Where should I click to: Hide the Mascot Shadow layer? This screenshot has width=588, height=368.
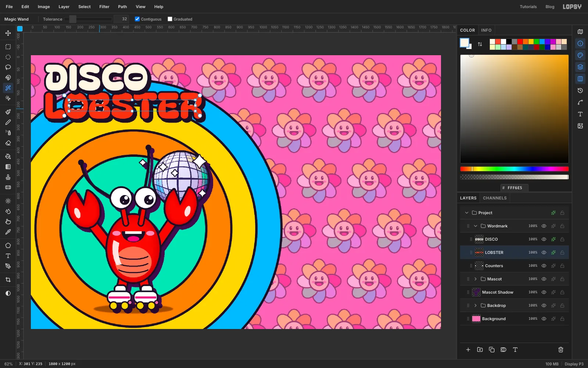(x=544, y=292)
